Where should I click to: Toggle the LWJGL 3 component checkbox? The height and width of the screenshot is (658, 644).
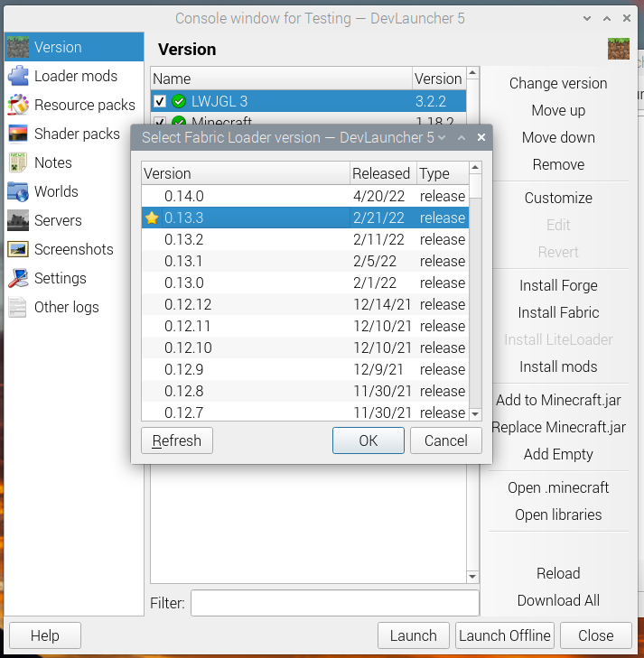(x=160, y=101)
